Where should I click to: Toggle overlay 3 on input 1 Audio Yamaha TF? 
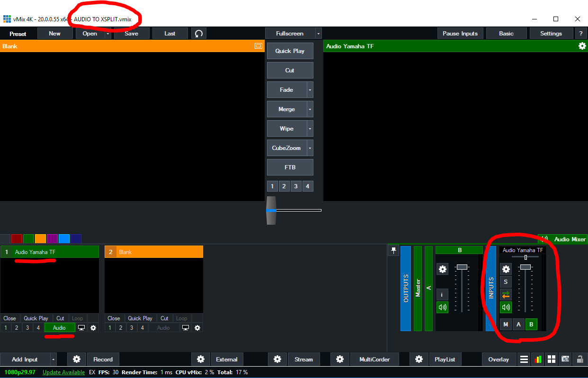click(27, 327)
